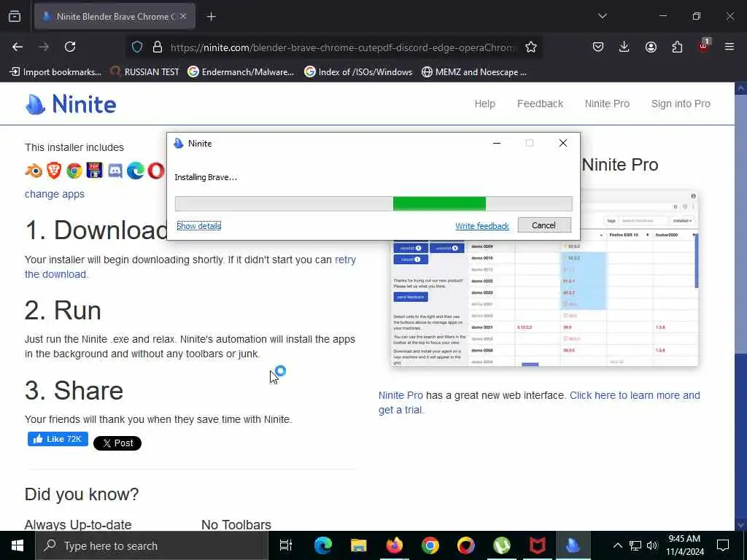Image resolution: width=747 pixels, height=560 pixels.
Task: Open Write feedback link in dialog
Action: (482, 226)
